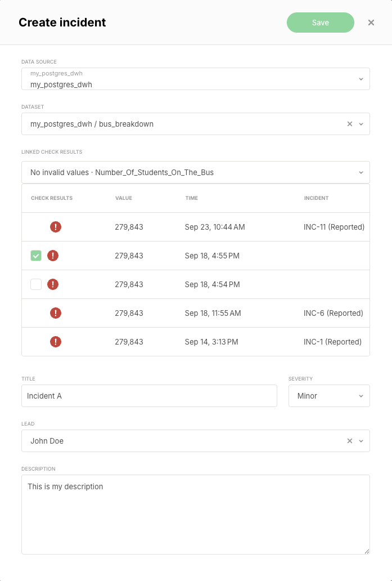Uncheck the Sep 18, 4:55 PM check result
The image size is (392, 581).
tap(36, 256)
